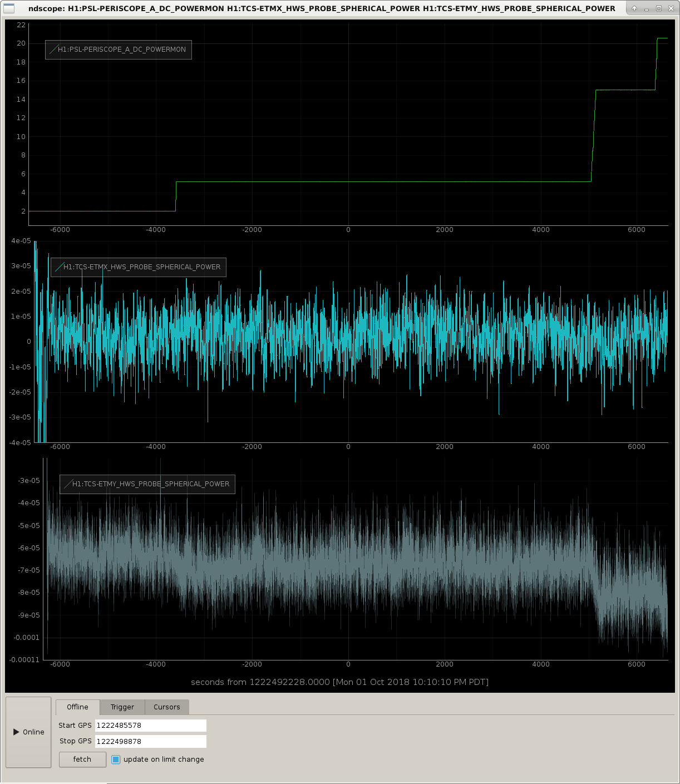This screenshot has height=784, width=680.
Task: Click the y-axis value -0.00011 on the ETMY plot
Action: click(24, 660)
